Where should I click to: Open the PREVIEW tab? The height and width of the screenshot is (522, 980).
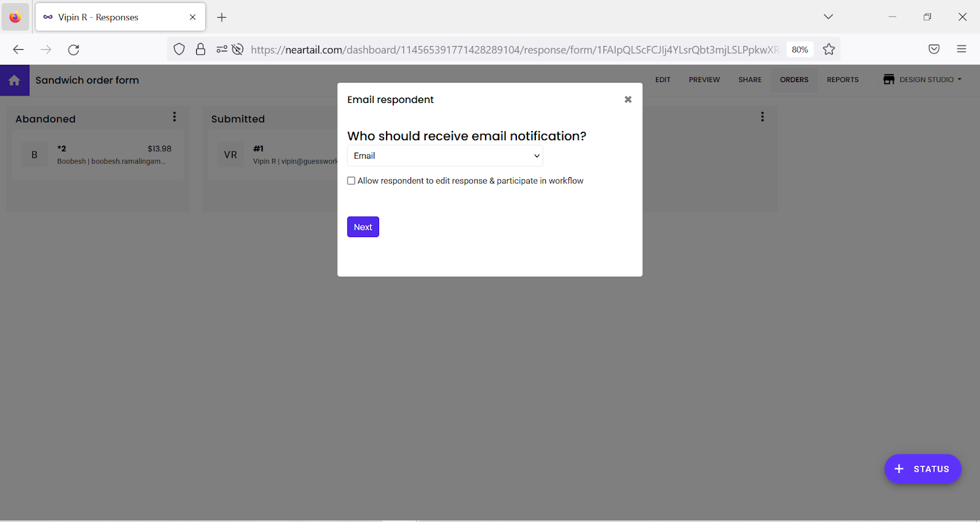pos(704,80)
